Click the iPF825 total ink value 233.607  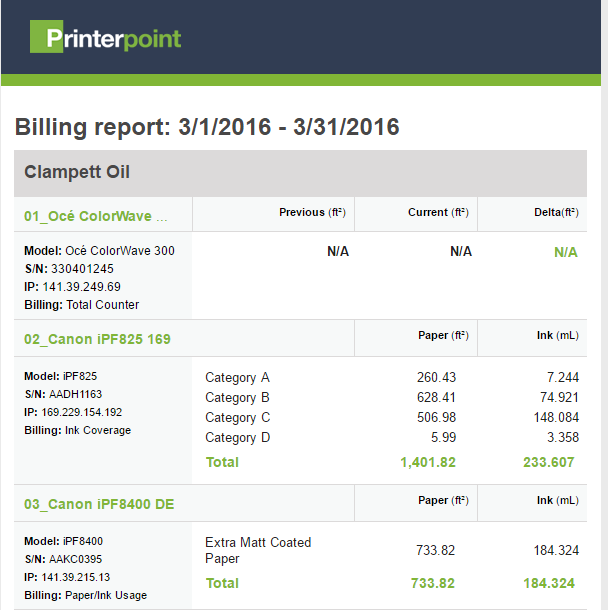point(550,462)
